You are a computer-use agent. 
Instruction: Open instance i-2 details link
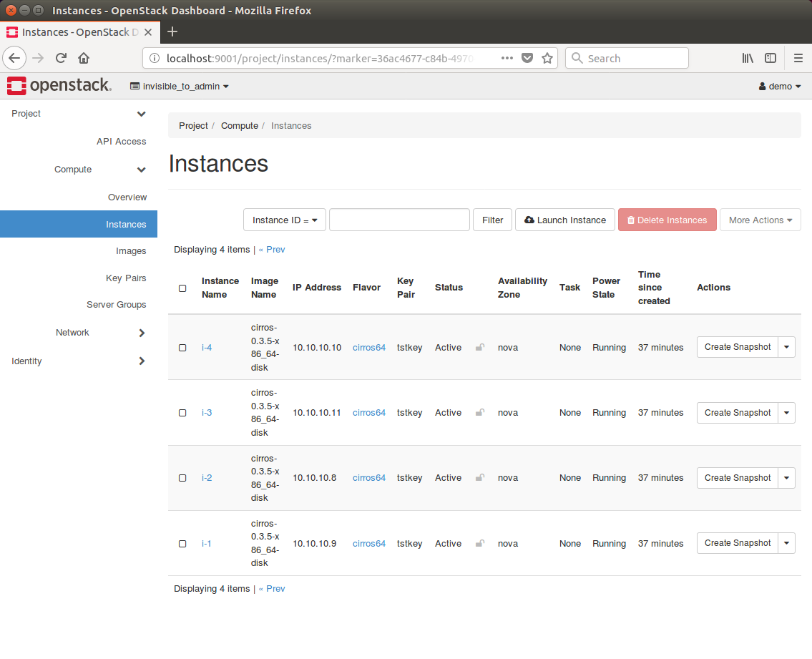click(207, 478)
